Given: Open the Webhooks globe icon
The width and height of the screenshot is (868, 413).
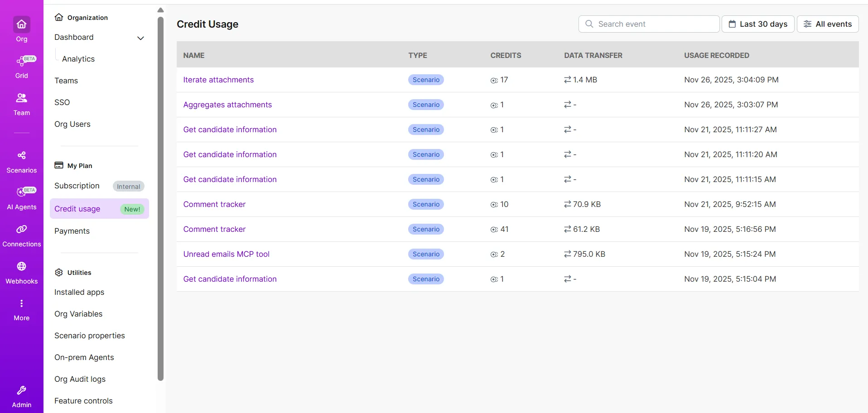Looking at the screenshot, I should coord(22,266).
